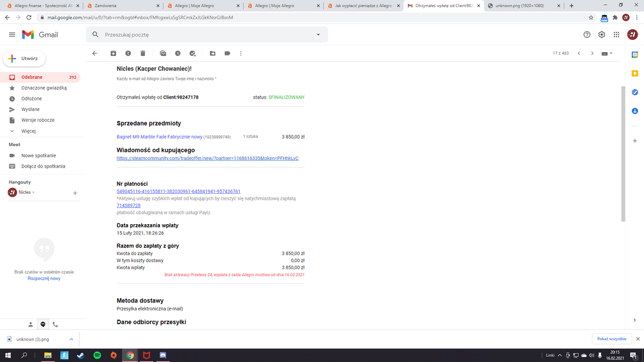Image resolution: width=644 pixels, height=362 pixels.
Task: Toggle the Gmail main menu hamburger
Action: pos(12,35)
